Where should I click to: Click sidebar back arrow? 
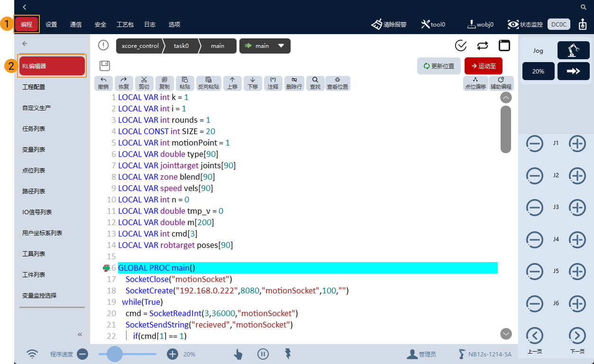pyautogui.click(x=25, y=44)
